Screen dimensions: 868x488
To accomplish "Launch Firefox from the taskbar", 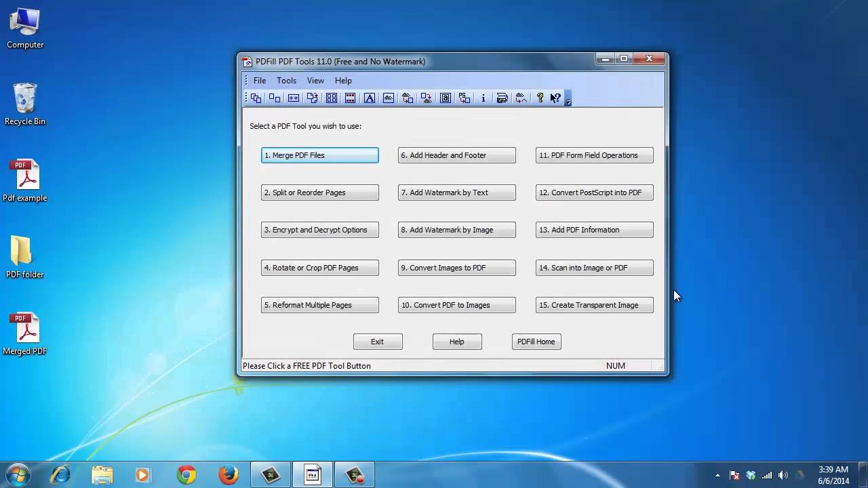I will tap(229, 474).
